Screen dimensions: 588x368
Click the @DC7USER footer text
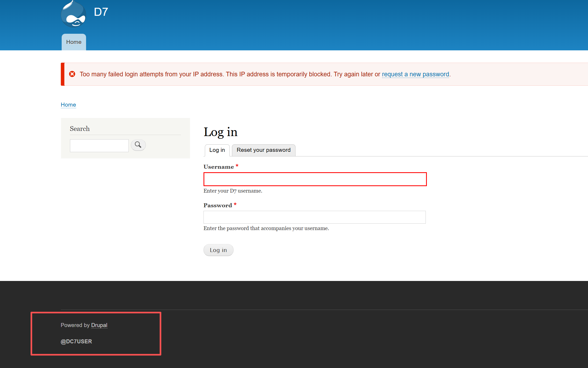76,341
